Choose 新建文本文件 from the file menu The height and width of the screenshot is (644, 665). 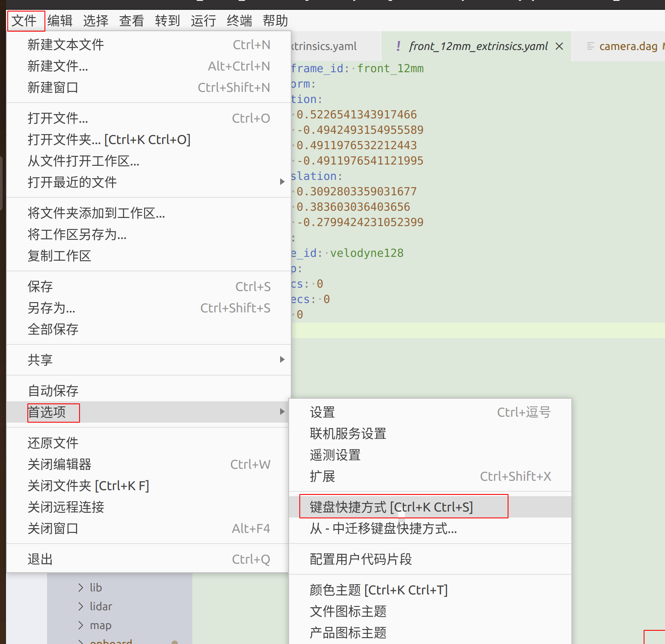tap(149, 44)
